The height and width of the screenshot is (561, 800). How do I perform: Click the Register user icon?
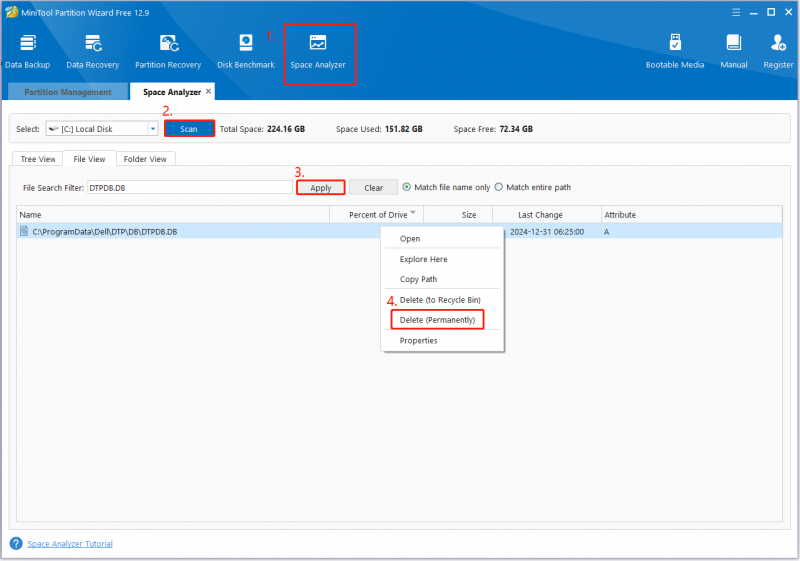coord(778,43)
